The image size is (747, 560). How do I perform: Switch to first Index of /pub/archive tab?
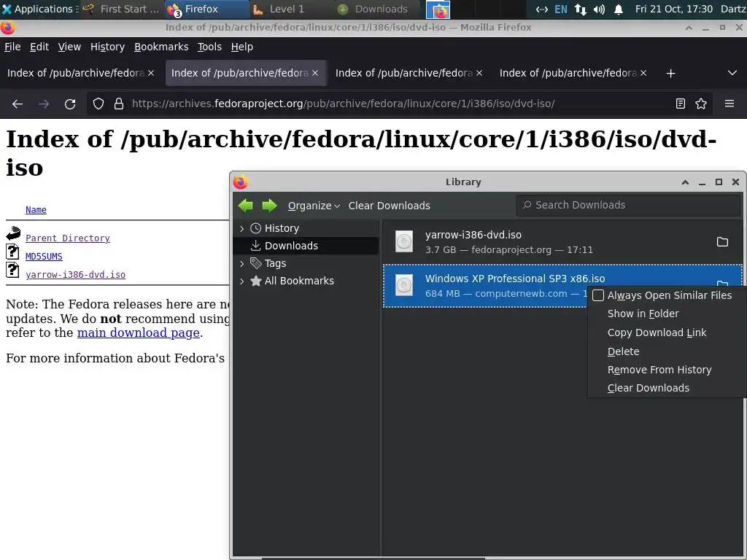(82, 73)
